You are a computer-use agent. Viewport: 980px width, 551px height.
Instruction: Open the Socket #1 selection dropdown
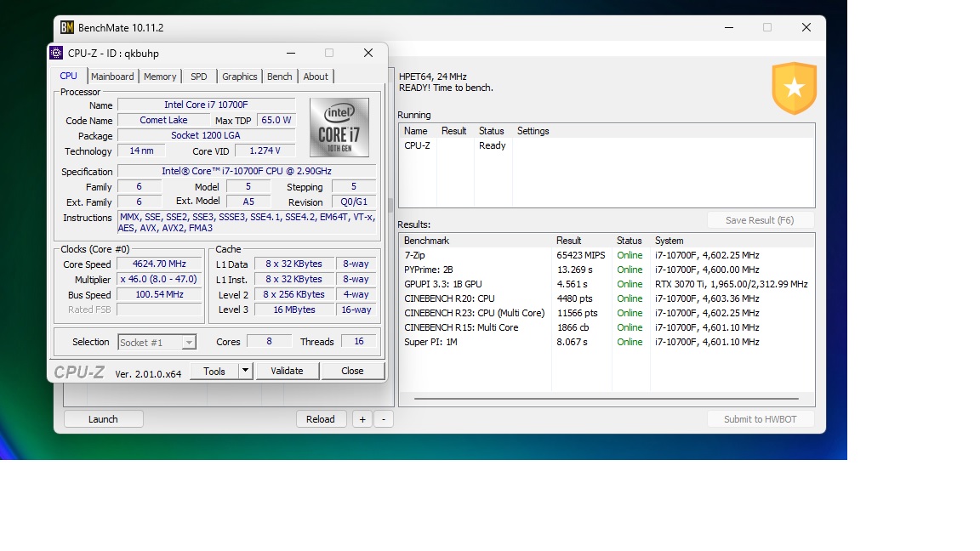157,343
